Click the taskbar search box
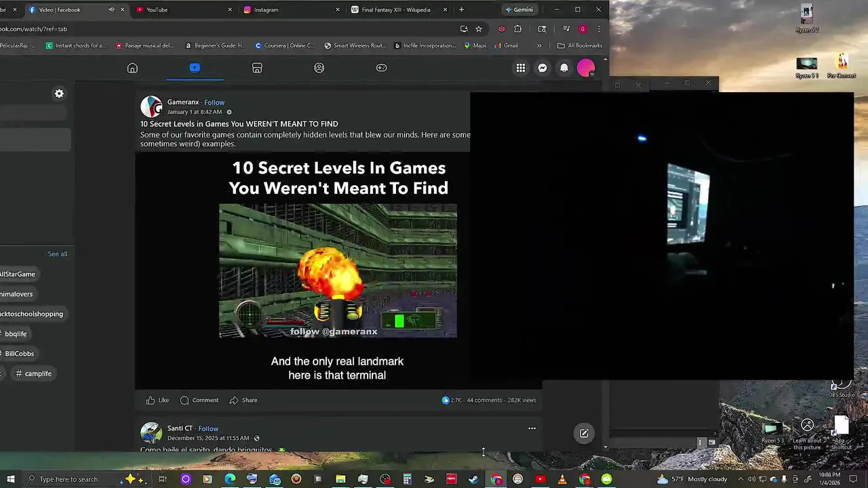Viewport: 868px width, 488px height. pyautogui.click(x=85, y=479)
